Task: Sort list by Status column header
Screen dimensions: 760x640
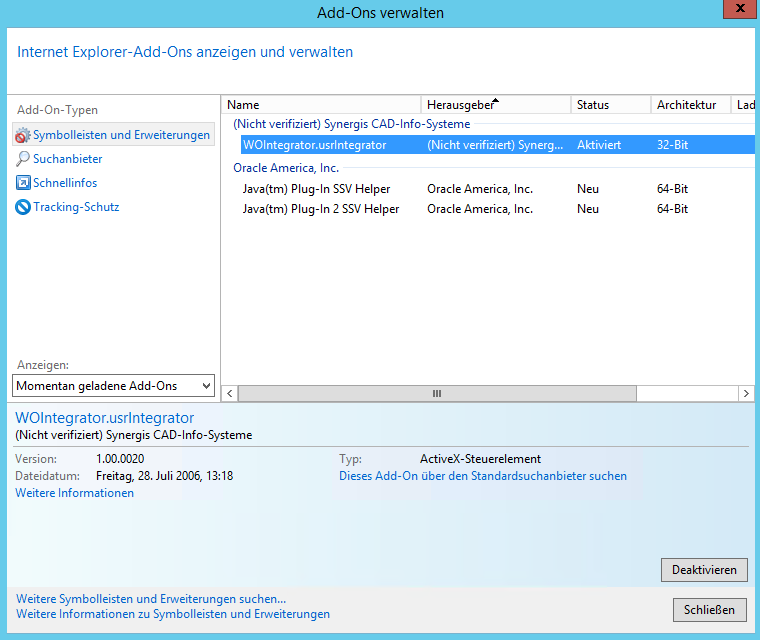Action: [611, 105]
